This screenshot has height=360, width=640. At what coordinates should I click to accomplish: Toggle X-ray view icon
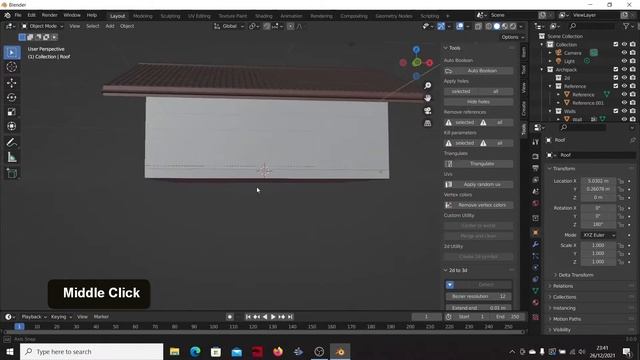pyautogui.click(x=478, y=26)
